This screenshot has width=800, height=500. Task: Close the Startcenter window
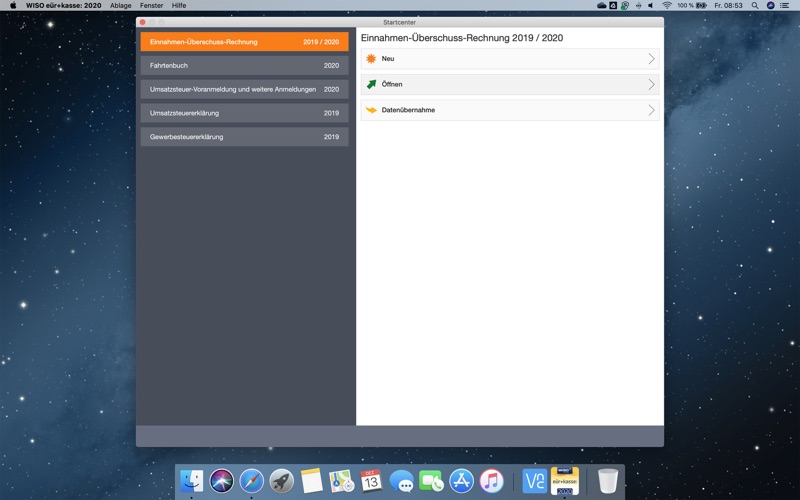point(143,22)
